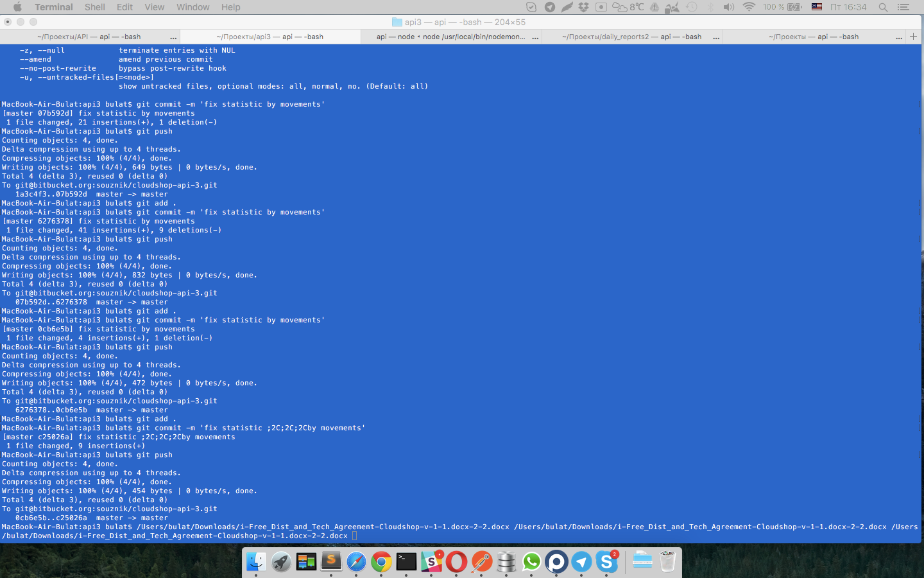Open Spotlight search magnifier

pos(883,7)
